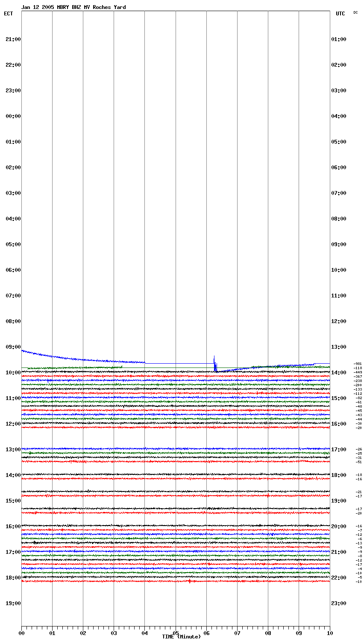Click the 17:00 label in the UTC column
Viewport: 364px width, 641px height.
tap(339, 450)
